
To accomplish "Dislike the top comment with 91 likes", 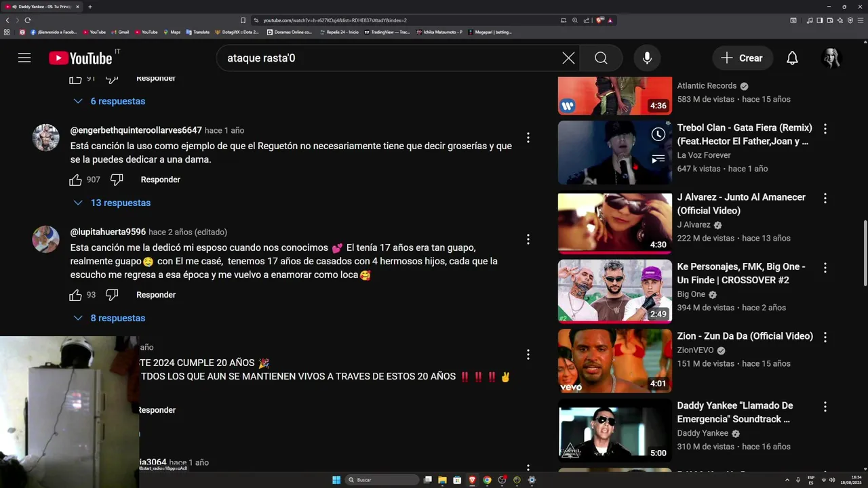I will [112, 79].
